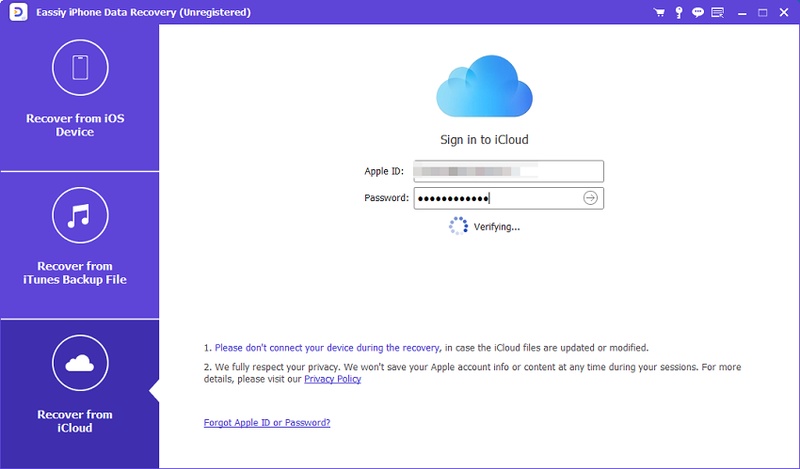800x469 pixels.
Task: Maximize the Eassiy window
Action: 762,13
